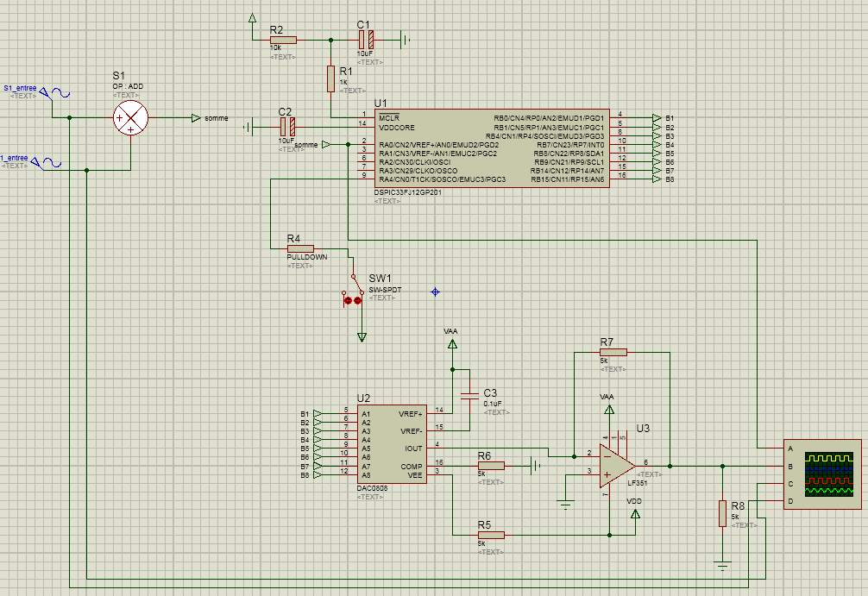This screenshot has width=868, height=596.
Task: Click the VAA terminal above U3
Action: point(609,410)
